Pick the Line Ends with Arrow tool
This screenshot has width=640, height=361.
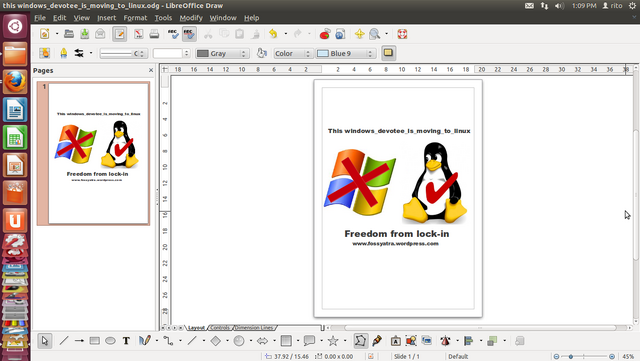tap(79, 341)
